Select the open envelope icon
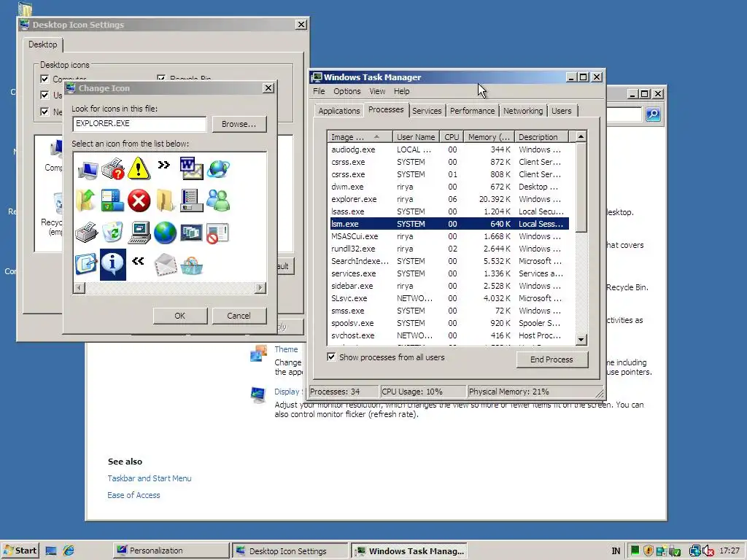The image size is (747, 560). [x=166, y=264]
